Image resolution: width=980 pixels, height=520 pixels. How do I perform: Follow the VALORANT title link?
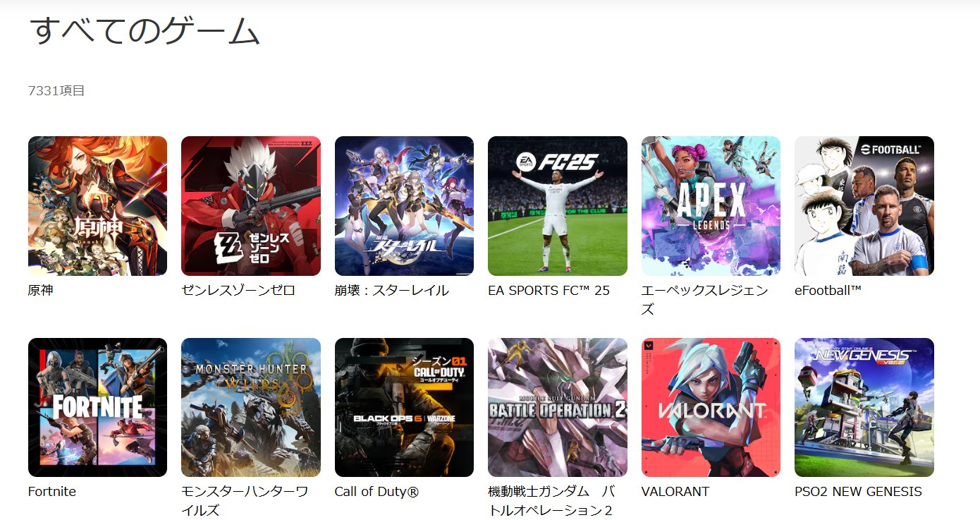[675, 492]
